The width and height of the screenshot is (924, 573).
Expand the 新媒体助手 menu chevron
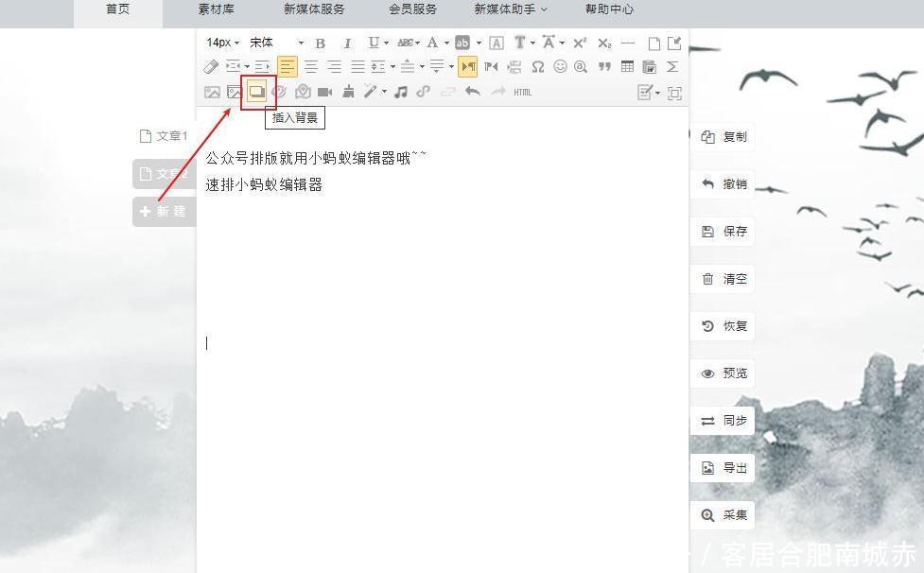[544, 10]
